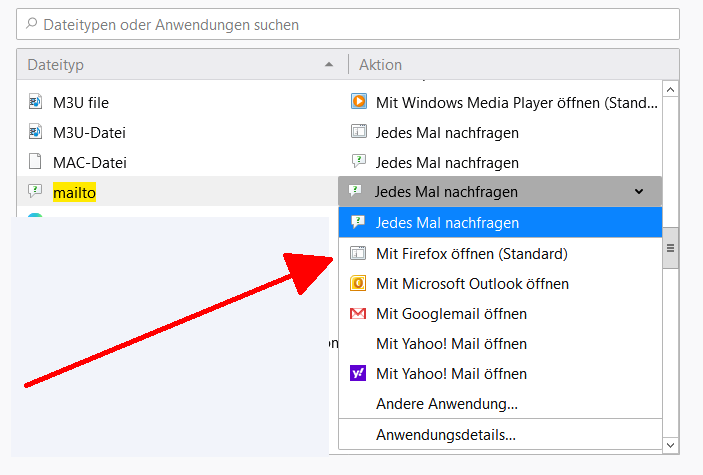Click the mailto type icon
Image resolution: width=703 pixels, height=475 pixels.
pyautogui.click(x=34, y=191)
